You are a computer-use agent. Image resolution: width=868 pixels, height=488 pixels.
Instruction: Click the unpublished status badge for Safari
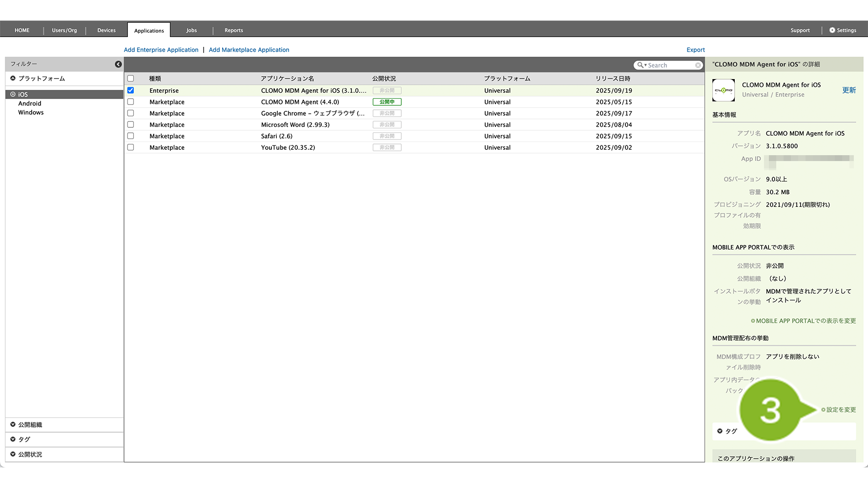[387, 136]
